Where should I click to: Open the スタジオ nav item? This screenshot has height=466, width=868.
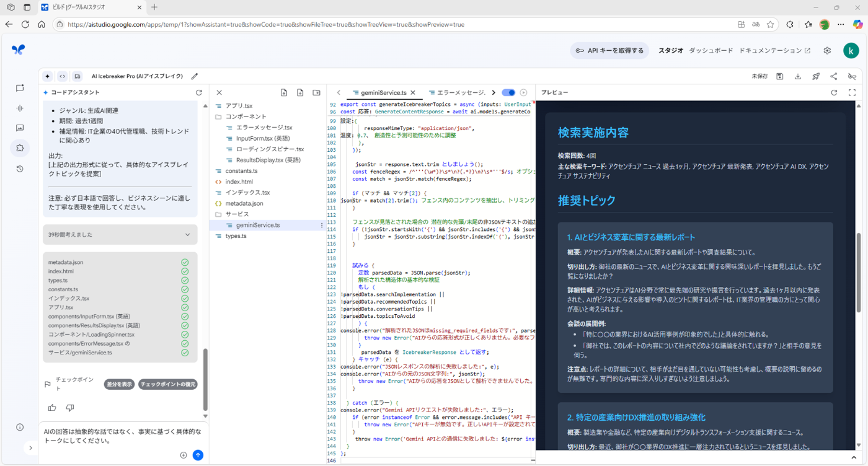[671, 51]
